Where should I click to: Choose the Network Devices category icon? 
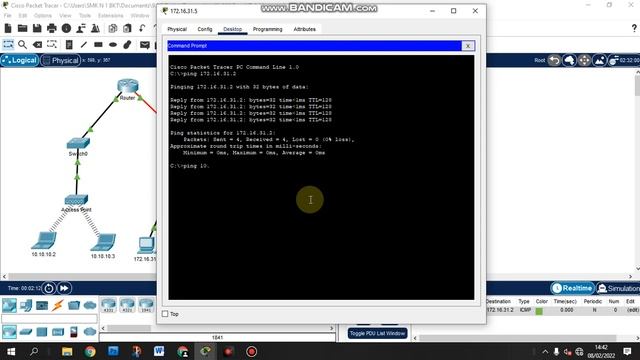(x=9, y=305)
